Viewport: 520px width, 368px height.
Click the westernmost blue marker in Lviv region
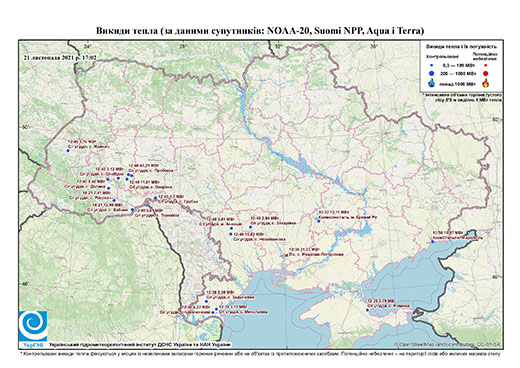coord(68,151)
